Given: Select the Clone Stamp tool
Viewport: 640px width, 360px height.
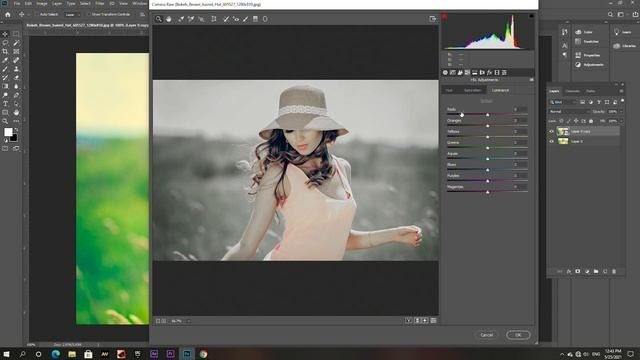Looking at the screenshot, I should [x=16, y=69].
